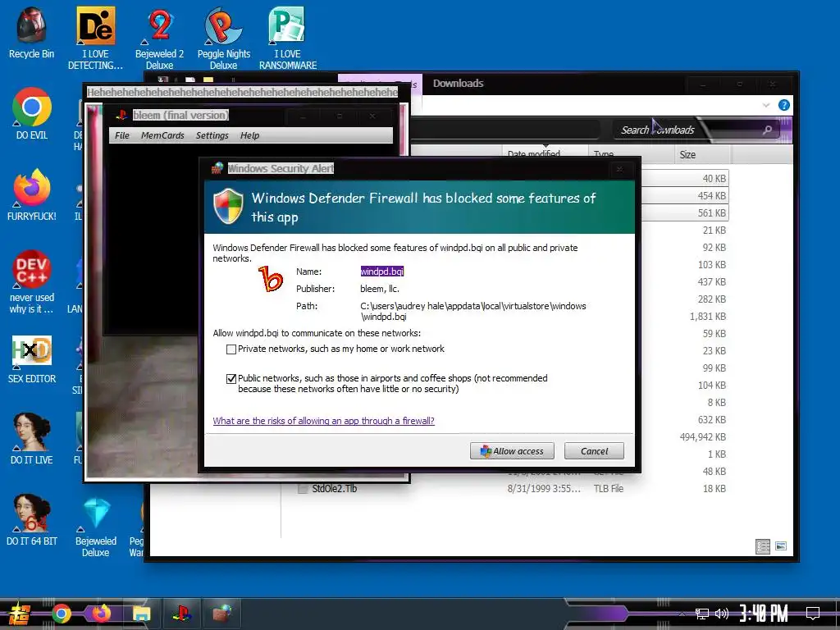This screenshot has height=630, width=840.
Task: Click the help question mark in Downloads window
Action: [x=783, y=105]
